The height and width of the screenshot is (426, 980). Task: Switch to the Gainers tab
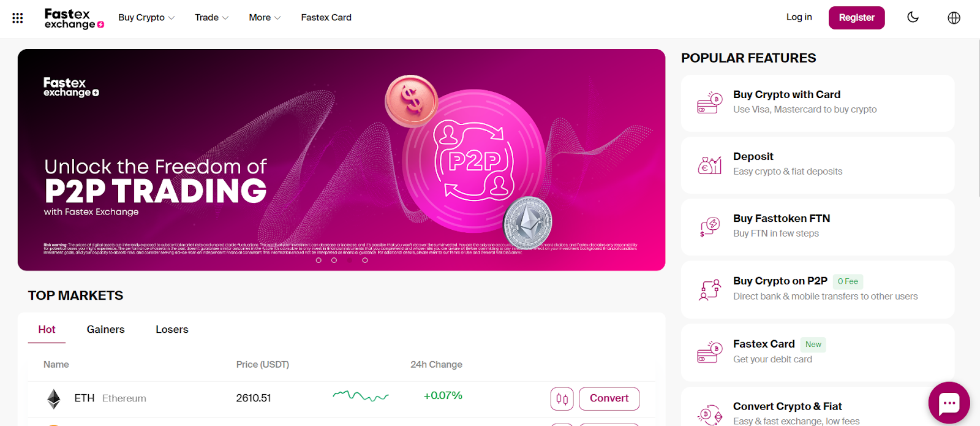coord(105,329)
